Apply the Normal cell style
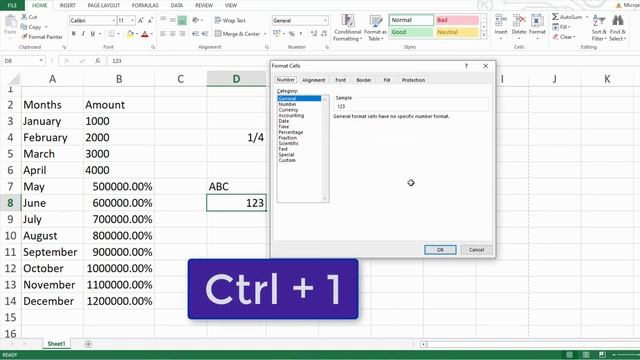This screenshot has width=640, height=360. point(411,20)
